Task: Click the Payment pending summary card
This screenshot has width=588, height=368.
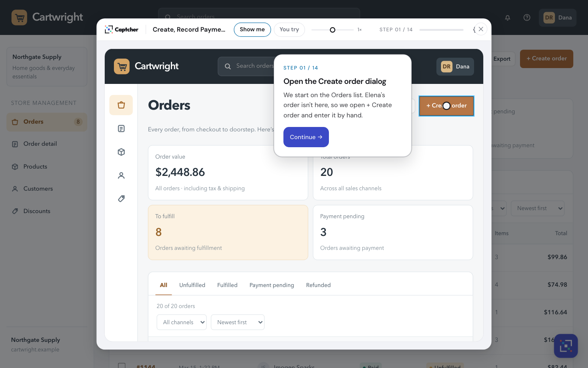Action: 393,233
